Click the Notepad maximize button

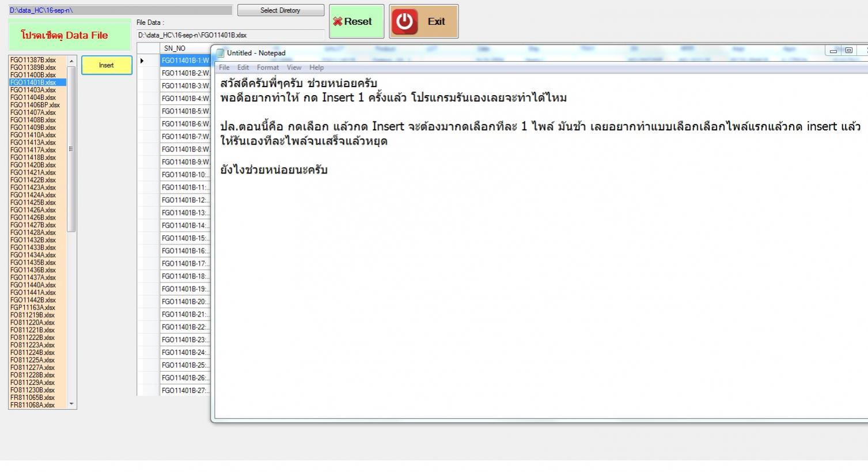pyautogui.click(x=848, y=51)
